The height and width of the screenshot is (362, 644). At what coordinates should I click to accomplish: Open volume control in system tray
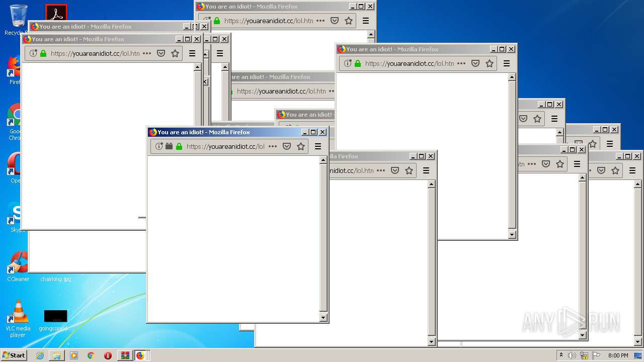point(572,355)
